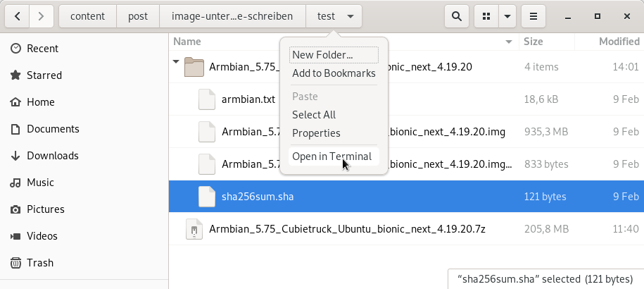The width and height of the screenshot is (644, 289).
Task: Open the hamburger menu button
Action: [533, 16]
